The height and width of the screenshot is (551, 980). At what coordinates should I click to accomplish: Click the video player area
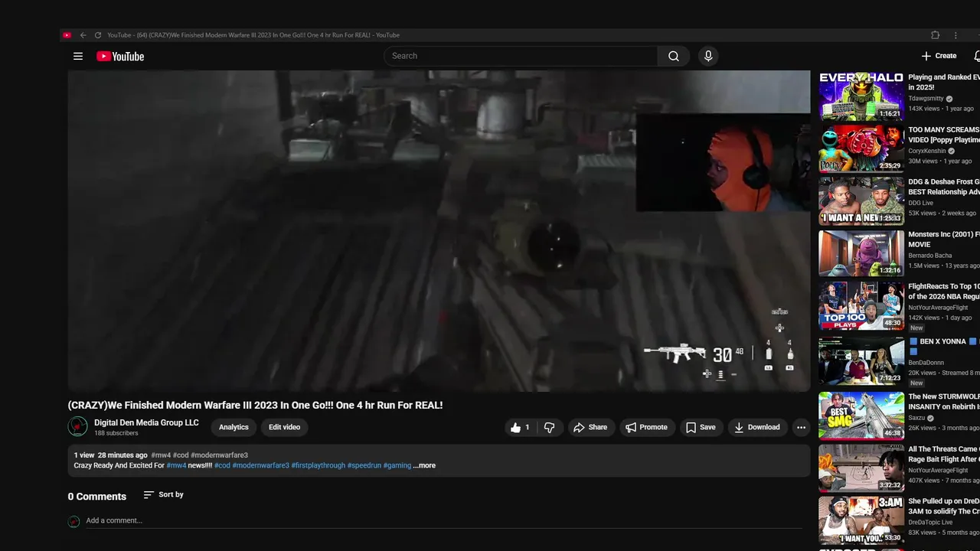(439, 231)
